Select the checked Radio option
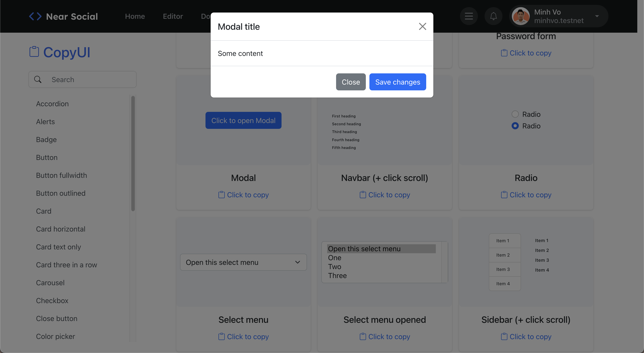The height and width of the screenshot is (353, 644). 515,125
